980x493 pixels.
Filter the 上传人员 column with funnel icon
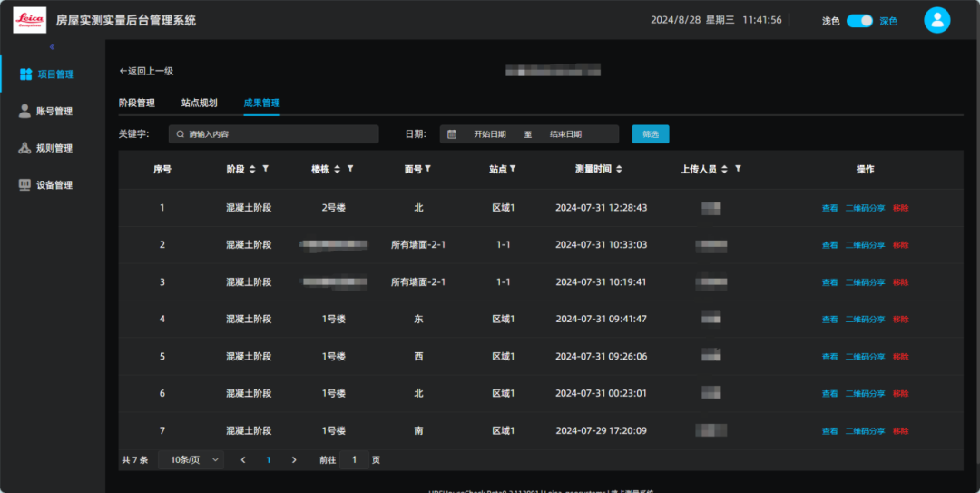[x=738, y=169]
